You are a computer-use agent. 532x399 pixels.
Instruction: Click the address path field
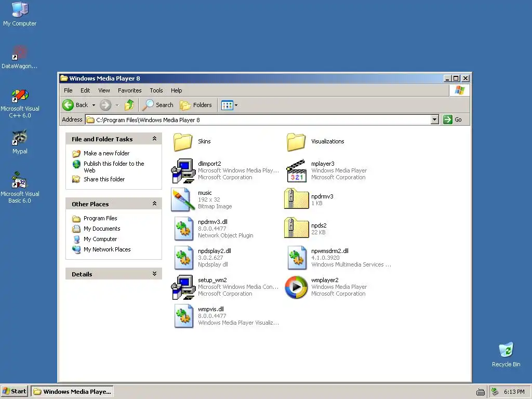(258, 120)
